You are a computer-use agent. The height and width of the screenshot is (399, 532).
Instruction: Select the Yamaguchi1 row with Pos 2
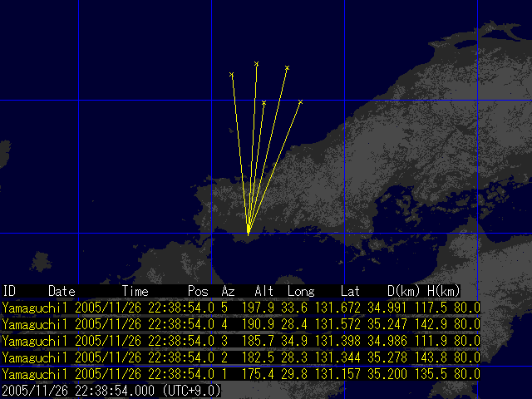241,357
